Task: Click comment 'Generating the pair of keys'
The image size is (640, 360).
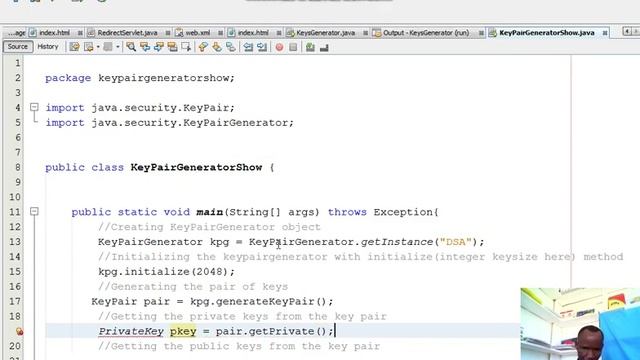Action: (x=193, y=287)
